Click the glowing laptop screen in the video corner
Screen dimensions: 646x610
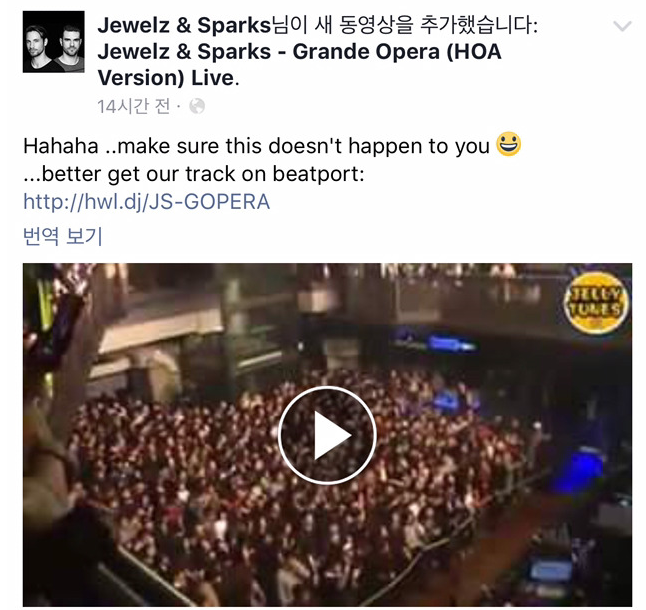(x=550, y=570)
